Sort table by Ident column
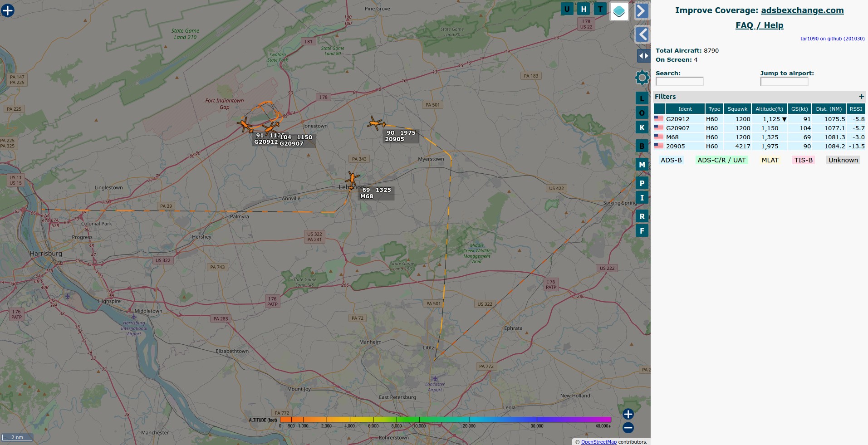 685,109
